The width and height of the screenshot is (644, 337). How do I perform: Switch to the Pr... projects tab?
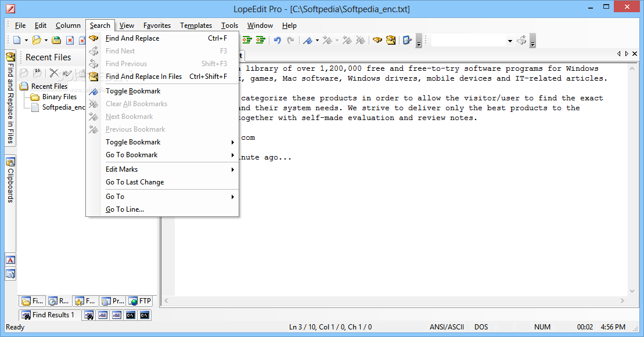(113, 301)
